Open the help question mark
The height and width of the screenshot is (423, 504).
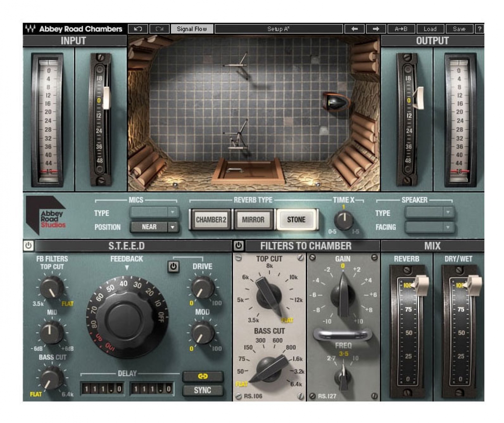click(x=479, y=29)
